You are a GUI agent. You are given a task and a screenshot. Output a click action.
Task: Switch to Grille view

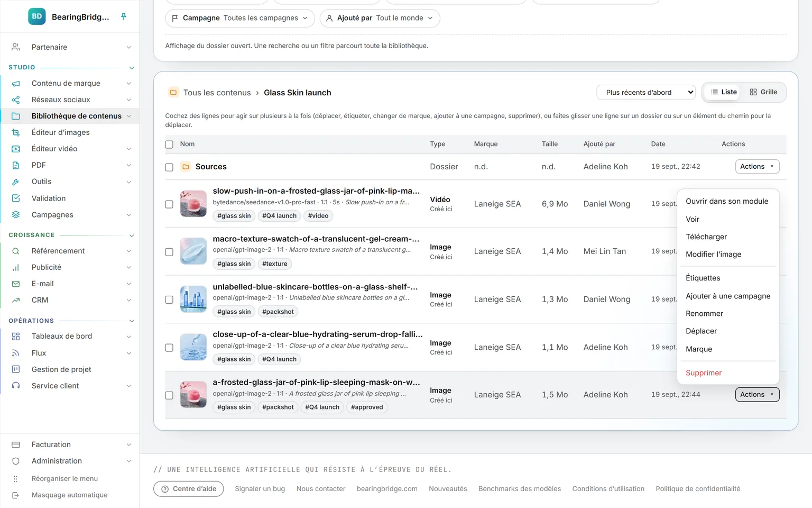pyautogui.click(x=763, y=92)
